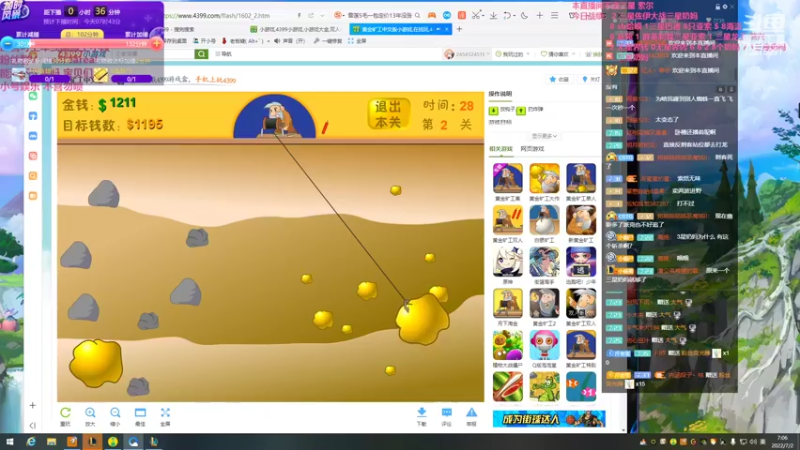The height and width of the screenshot is (450, 800).
Task: Click the blue minus button on timer overlay
Action: pyautogui.click(x=7, y=44)
